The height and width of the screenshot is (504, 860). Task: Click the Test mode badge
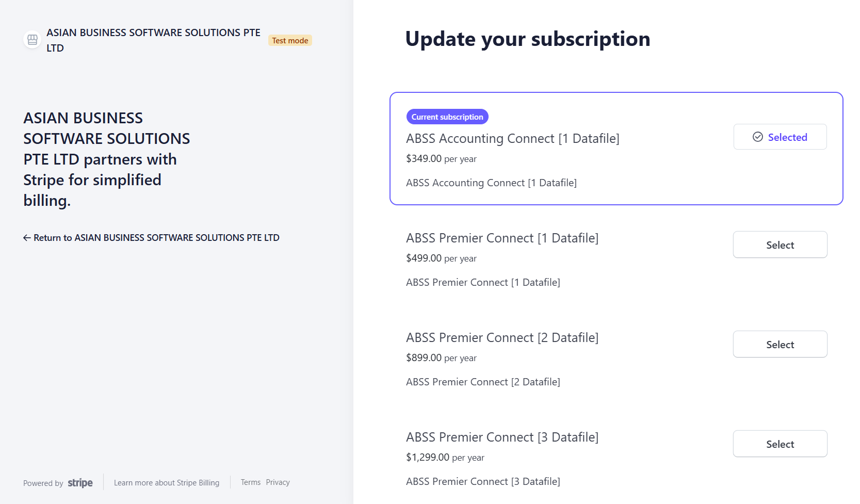(290, 41)
